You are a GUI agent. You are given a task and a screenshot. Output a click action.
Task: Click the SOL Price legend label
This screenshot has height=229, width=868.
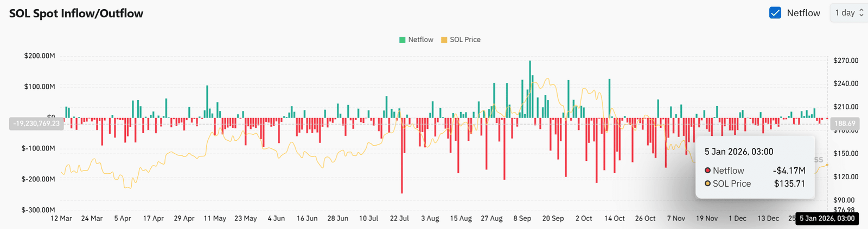pos(465,40)
